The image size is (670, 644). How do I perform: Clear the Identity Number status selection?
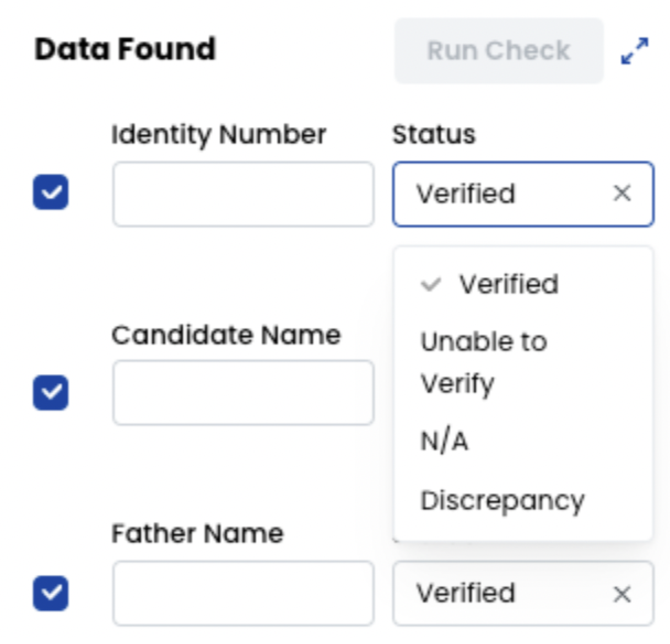pyautogui.click(x=622, y=194)
